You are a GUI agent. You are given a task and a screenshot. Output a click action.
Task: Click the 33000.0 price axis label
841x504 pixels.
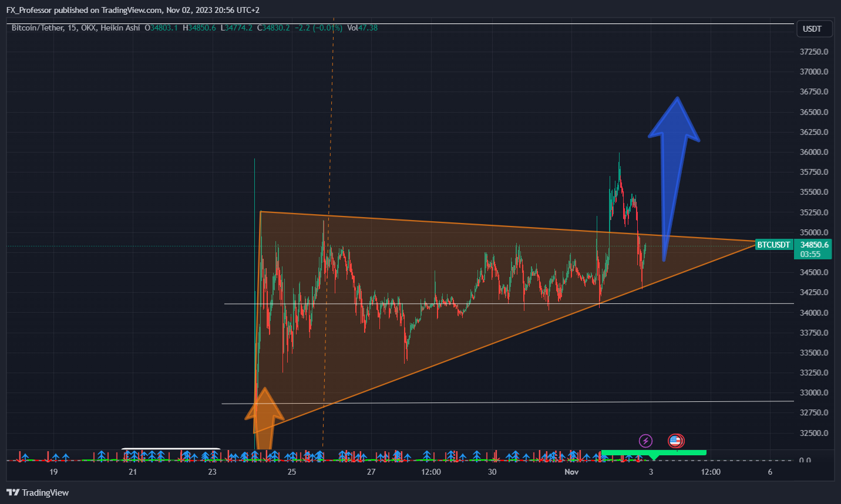coord(814,393)
